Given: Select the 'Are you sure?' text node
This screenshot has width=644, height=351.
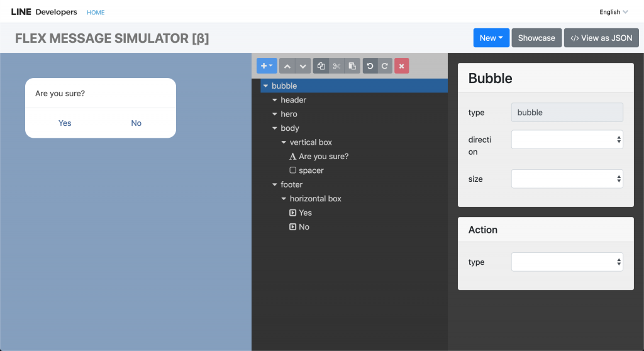Looking at the screenshot, I should 324,156.
